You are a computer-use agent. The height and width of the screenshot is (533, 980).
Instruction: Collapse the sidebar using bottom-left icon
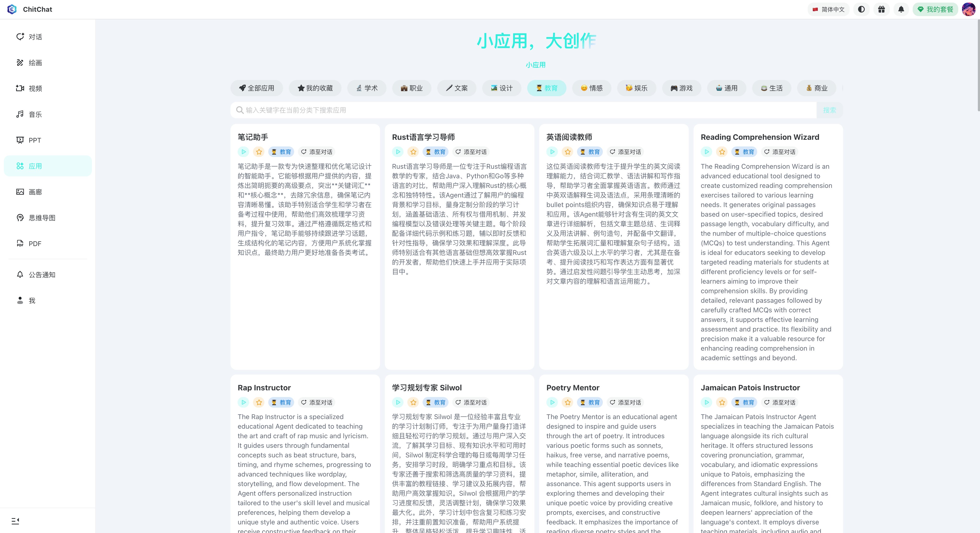pyautogui.click(x=15, y=521)
